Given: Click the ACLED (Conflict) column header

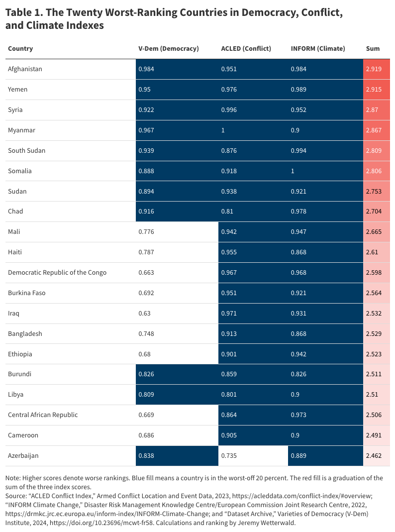Looking at the screenshot, I should (246, 49).
